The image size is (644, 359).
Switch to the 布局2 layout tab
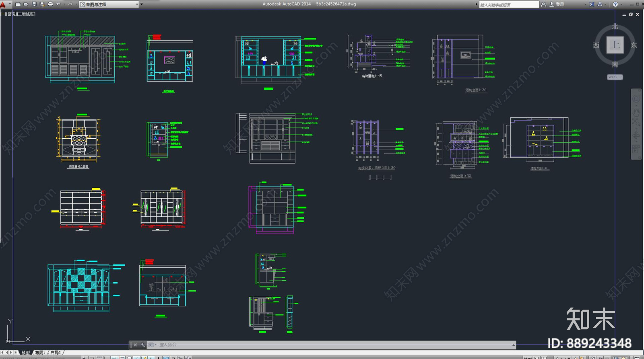click(x=56, y=353)
